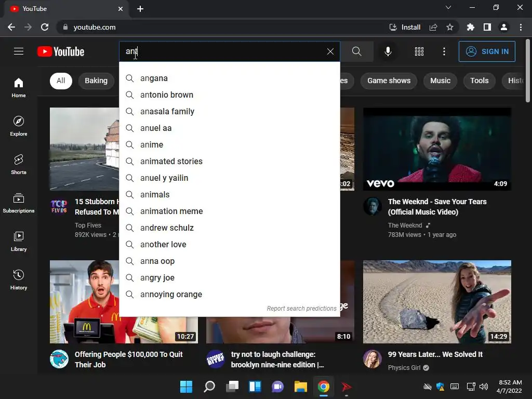Reload the page

pyautogui.click(x=45, y=27)
